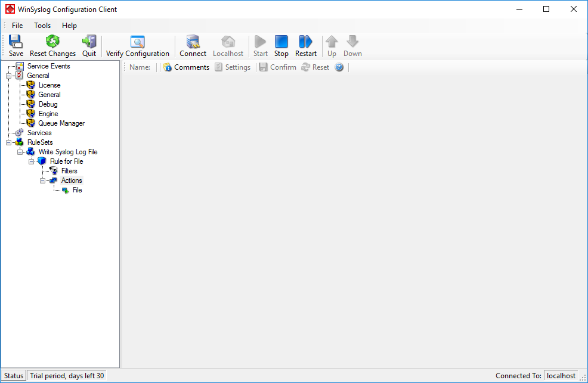
Task: Click the Localhost toolbar icon
Action: coord(228,46)
